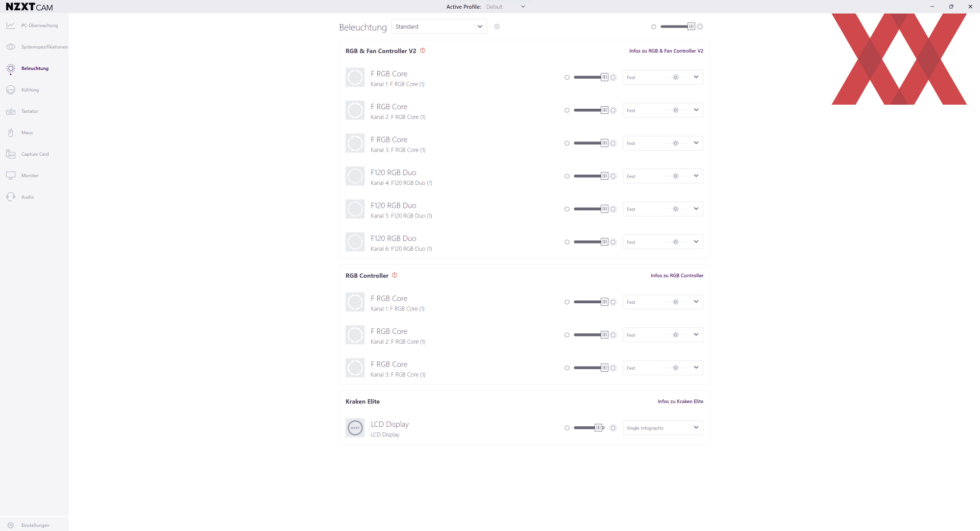
Task: Click Kanal 4 F120 RGB Duo fan icon
Action: [355, 176]
